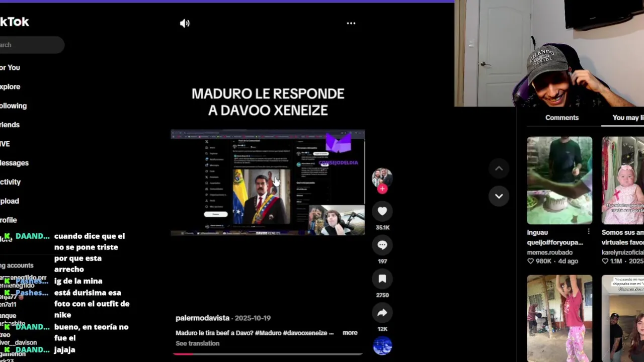Click the playing video frame with Maduro
This screenshot has width=644, height=362.
[x=268, y=183]
